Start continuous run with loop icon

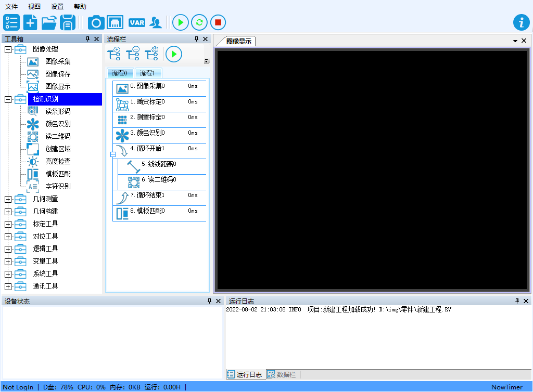pyautogui.click(x=199, y=23)
